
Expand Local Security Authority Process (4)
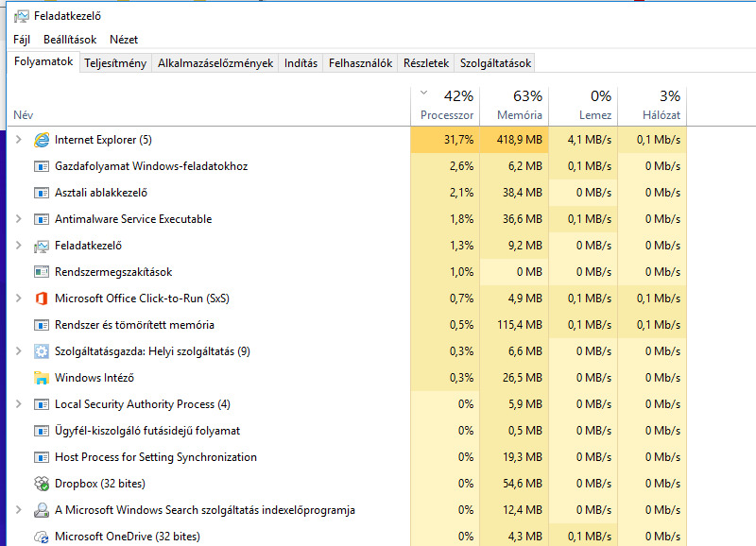coord(19,404)
